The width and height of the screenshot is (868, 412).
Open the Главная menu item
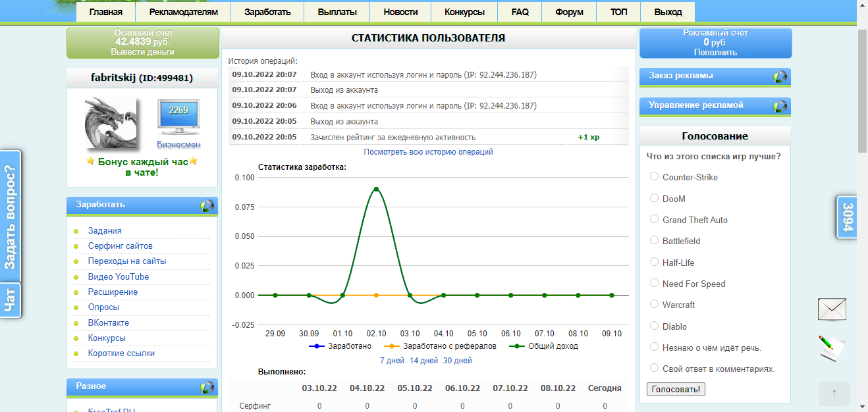click(x=106, y=12)
